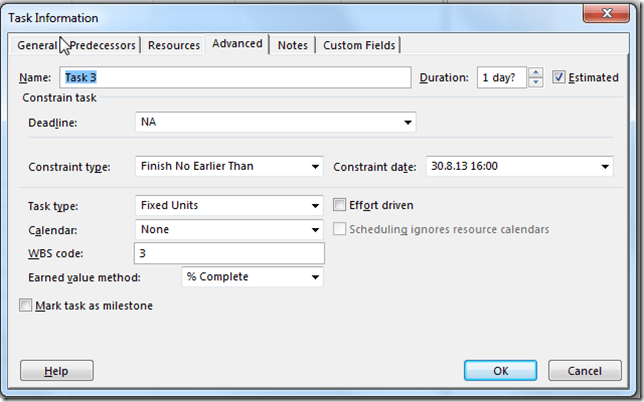The height and width of the screenshot is (402, 644).
Task: Switch to the Notes tab
Action: pos(292,45)
